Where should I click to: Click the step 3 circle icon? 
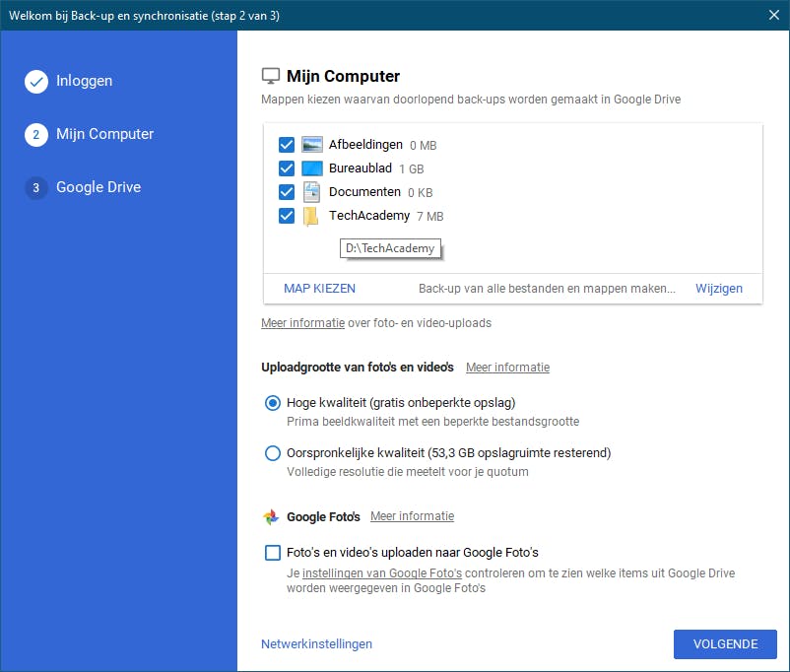click(x=36, y=188)
